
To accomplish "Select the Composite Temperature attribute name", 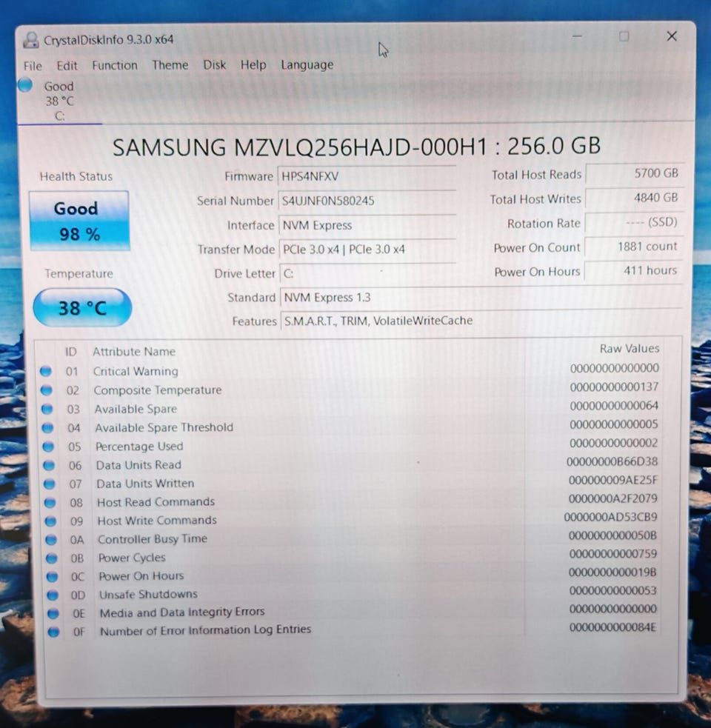I will point(158,390).
